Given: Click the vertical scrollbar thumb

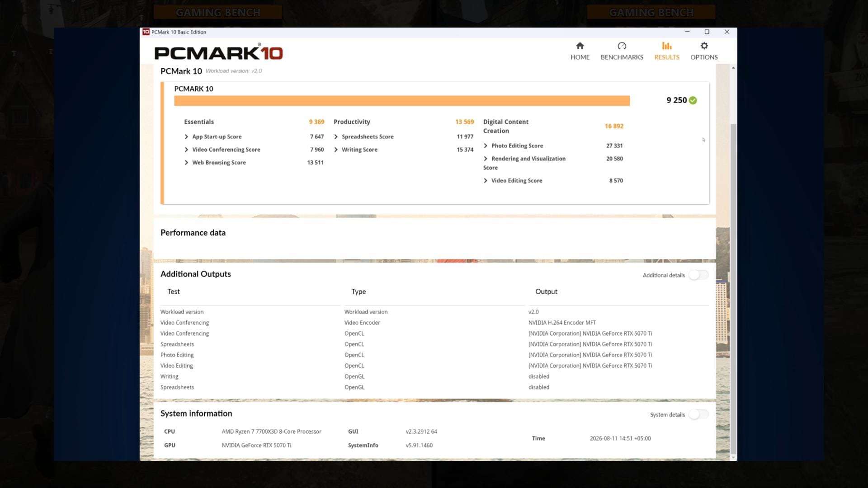Looking at the screenshot, I should pyautogui.click(x=733, y=289).
